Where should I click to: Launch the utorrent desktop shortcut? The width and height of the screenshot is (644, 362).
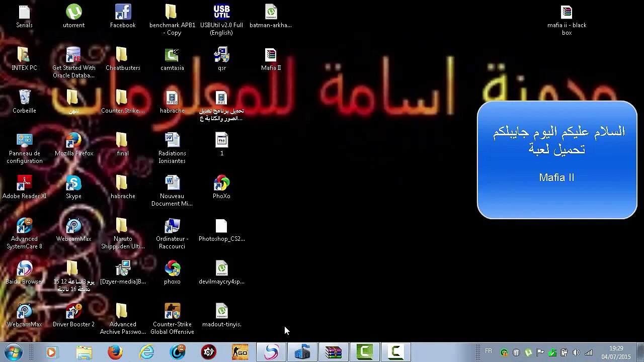coord(73,17)
